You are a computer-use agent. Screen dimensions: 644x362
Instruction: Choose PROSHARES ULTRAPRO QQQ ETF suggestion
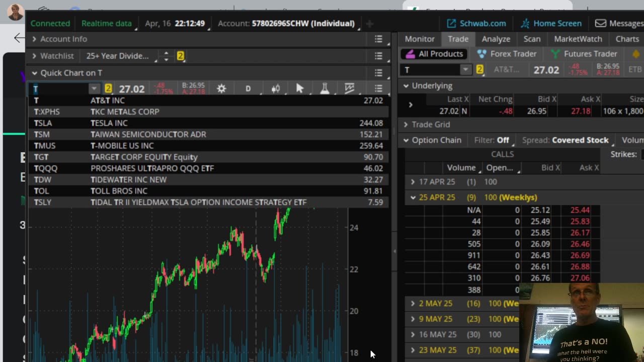[208, 168]
